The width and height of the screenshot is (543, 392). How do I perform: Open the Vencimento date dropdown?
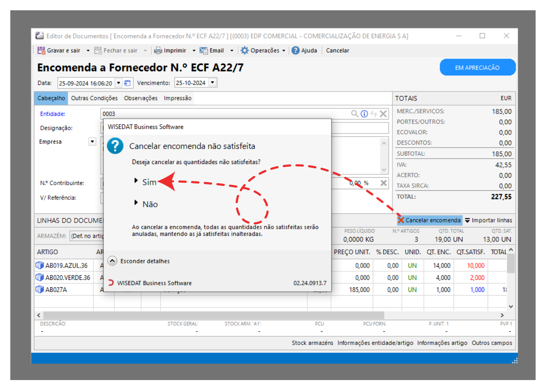coord(212,83)
